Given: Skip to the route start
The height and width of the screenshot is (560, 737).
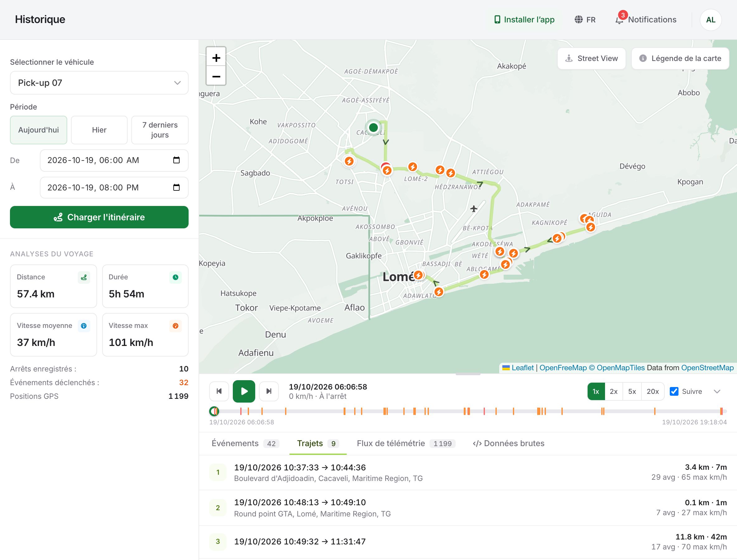Looking at the screenshot, I should (x=219, y=391).
